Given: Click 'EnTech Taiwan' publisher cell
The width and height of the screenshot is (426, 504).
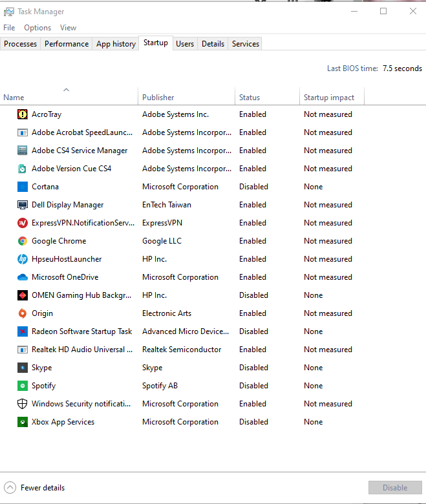Looking at the screenshot, I should [167, 205].
